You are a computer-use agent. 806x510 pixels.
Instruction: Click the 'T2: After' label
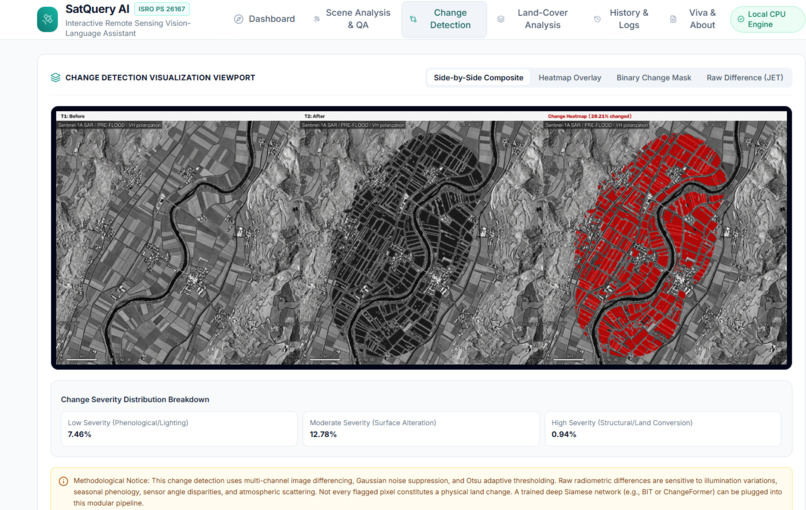(315, 116)
